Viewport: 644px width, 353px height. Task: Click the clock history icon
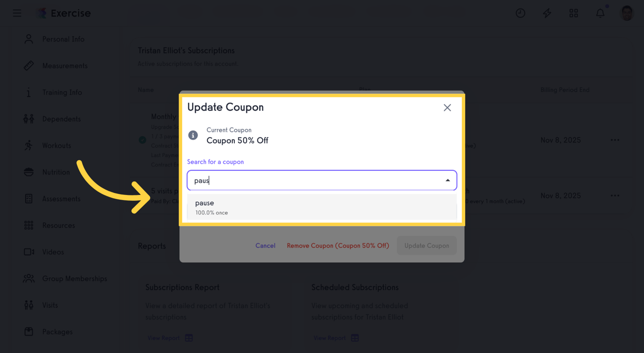coord(520,13)
